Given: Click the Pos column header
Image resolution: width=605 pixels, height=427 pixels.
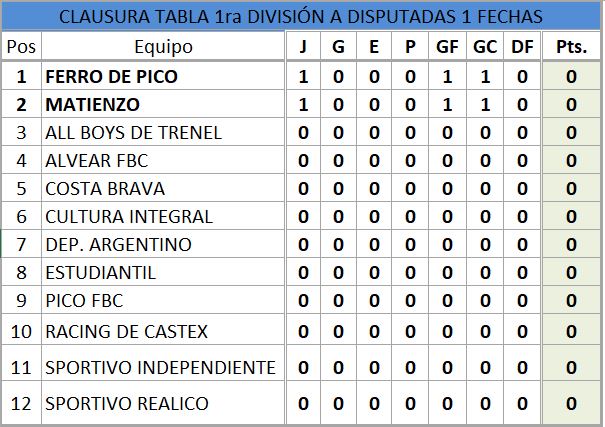Looking at the screenshot, I should click(x=20, y=47).
